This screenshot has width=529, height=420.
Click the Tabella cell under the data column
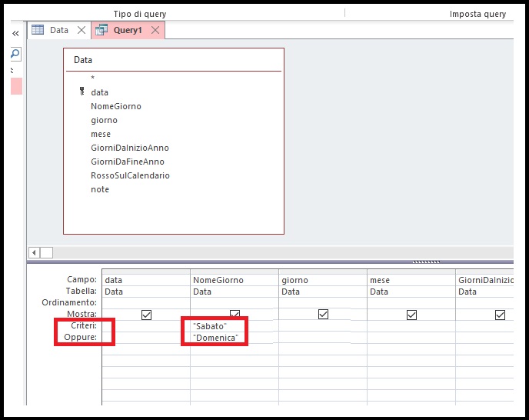click(146, 292)
